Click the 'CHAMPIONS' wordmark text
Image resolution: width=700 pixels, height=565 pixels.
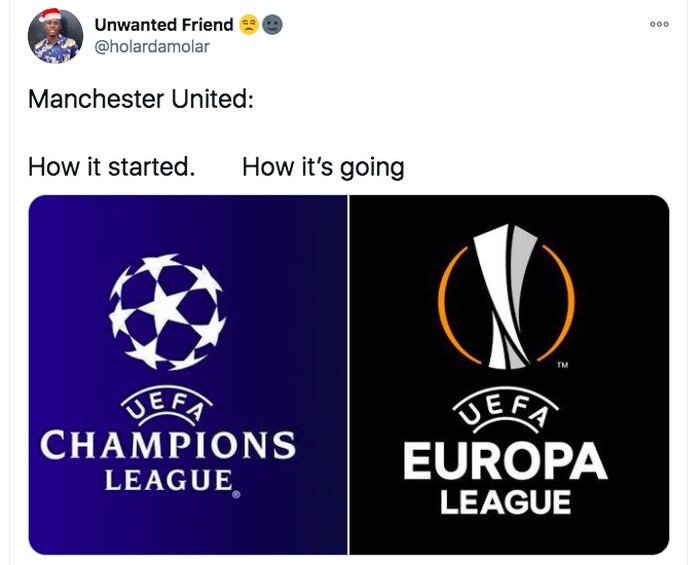tap(168, 445)
